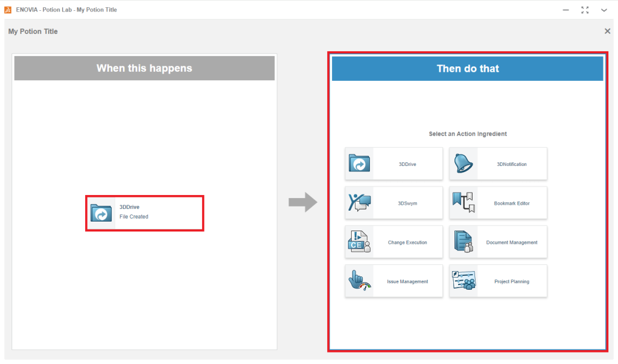Select the 3DDrive action ingredient folder icon

tap(360, 164)
